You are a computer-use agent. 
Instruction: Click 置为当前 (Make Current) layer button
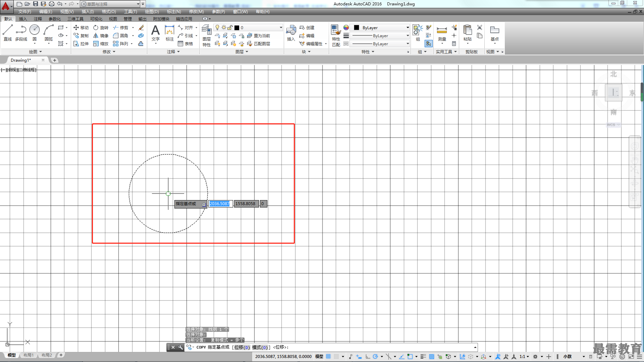(259, 36)
